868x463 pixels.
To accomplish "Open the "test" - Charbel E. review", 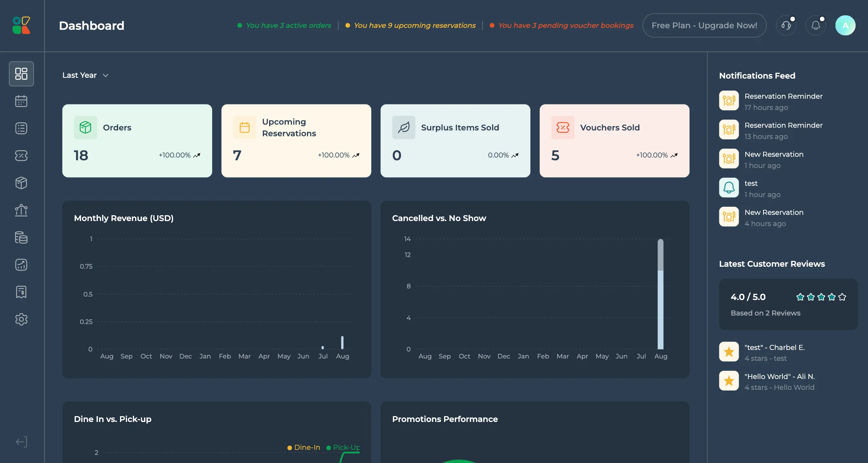I will tap(789, 353).
